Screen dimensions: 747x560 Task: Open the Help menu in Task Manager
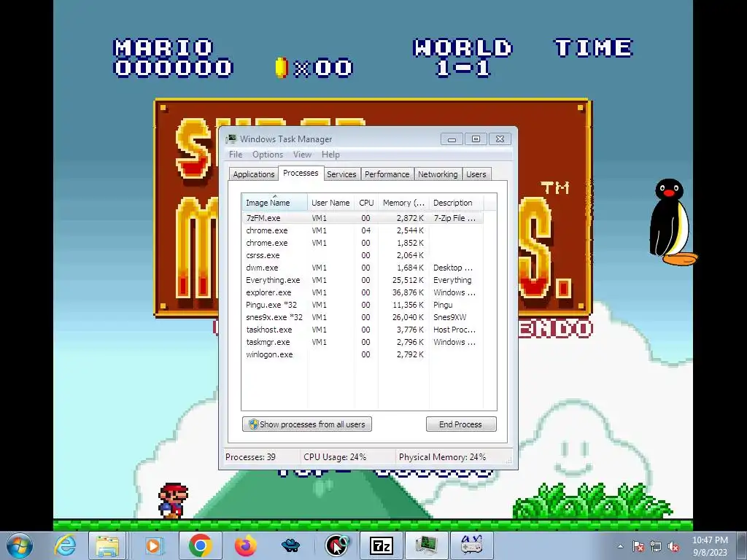pos(330,155)
